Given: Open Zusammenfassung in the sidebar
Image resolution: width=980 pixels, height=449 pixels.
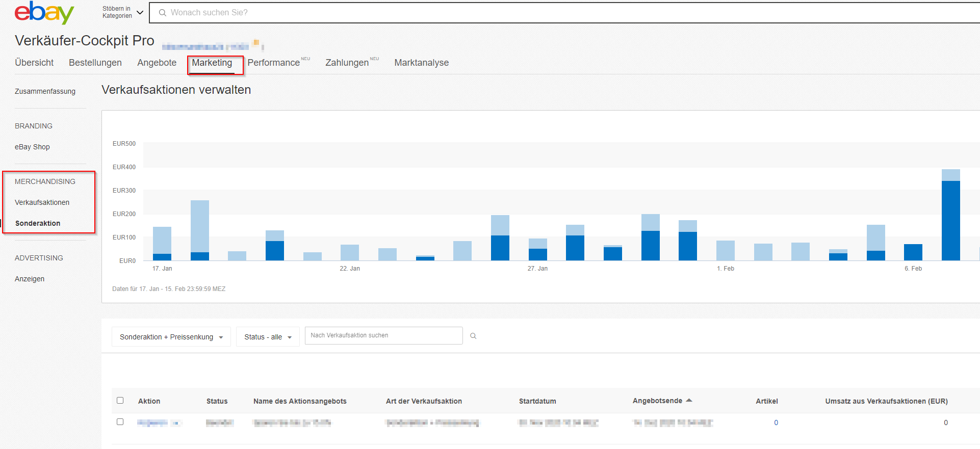Looking at the screenshot, I should click(x=45, y=91).
